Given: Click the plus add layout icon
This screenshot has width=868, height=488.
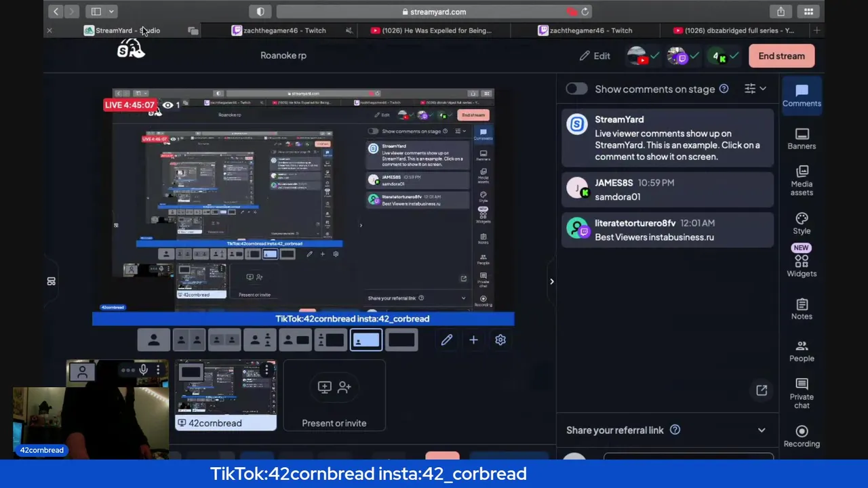Looking at the screenshot, I should point(473,340).
